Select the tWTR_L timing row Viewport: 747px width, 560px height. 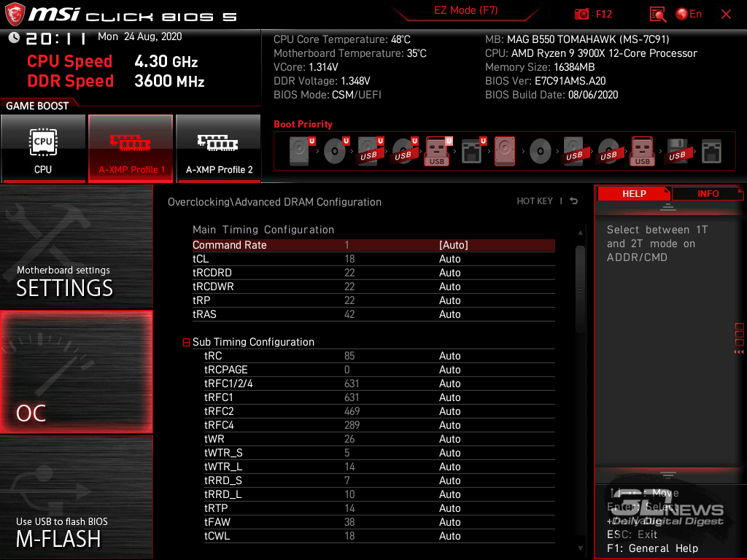click(x=379, y=466)
